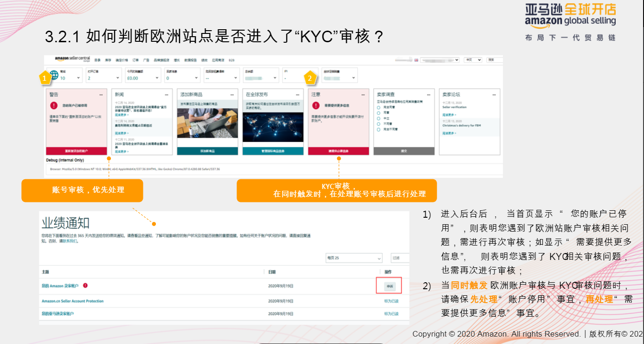Open the 打开订单 count dropdown
The width and height of the screenshot is (644, 344).
click(x=117, y=77)
